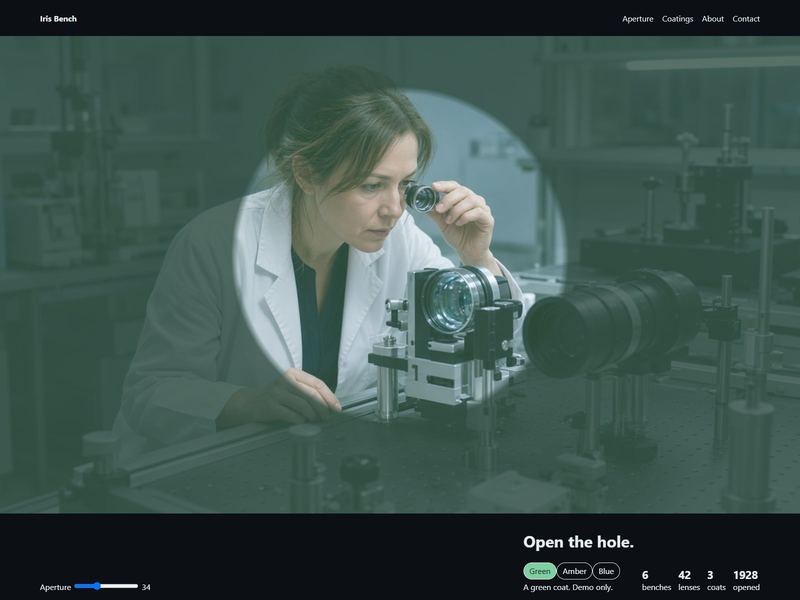Viewport: 800px width, 600px height.
Task: Click 'A green coat. Demo only.' caption
Action: pos(567,587)
